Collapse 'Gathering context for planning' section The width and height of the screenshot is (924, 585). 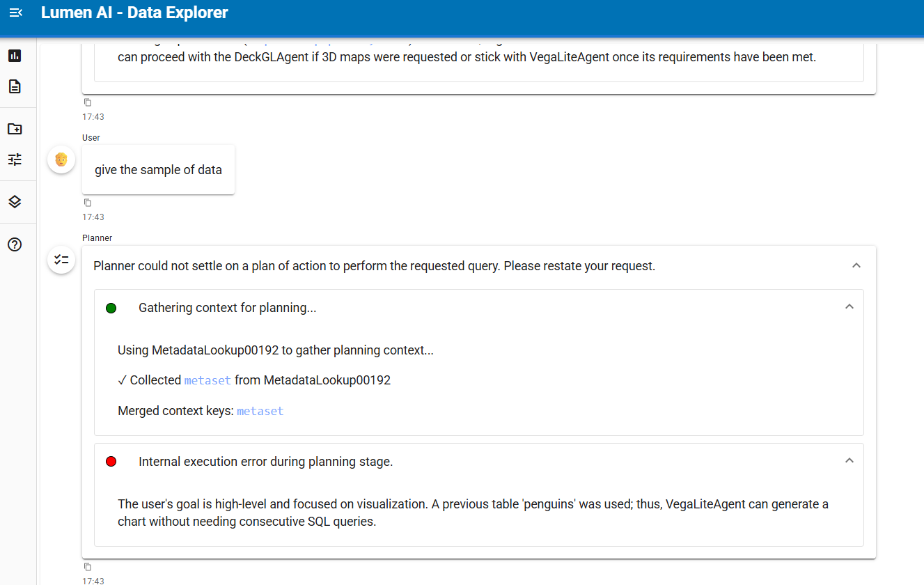[849, 306]
